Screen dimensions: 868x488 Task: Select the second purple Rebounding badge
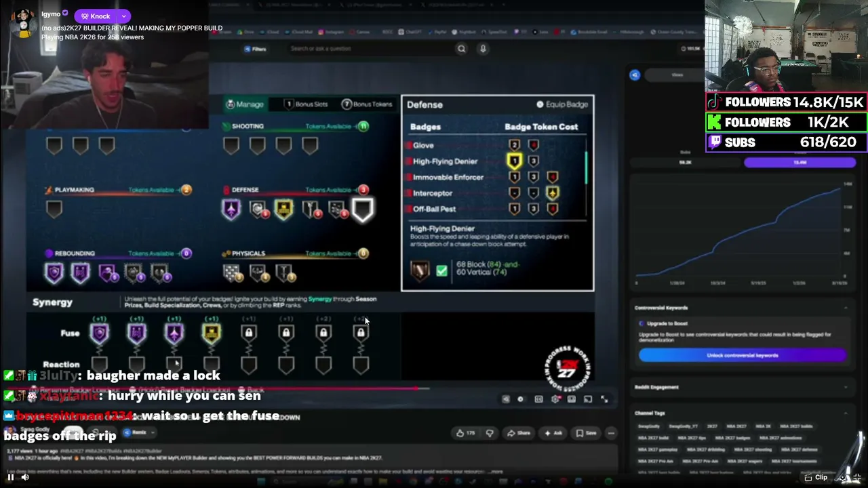pyautogui.click(x=80, y=273)
